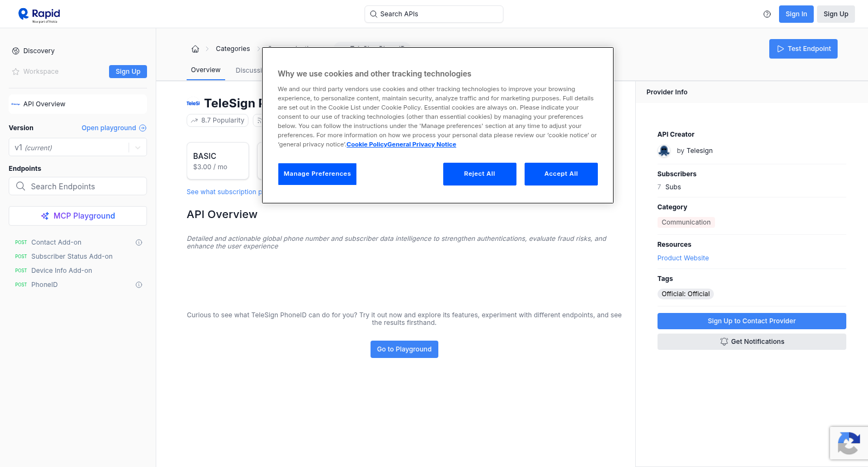Select the BASIC pricing plan card
This screenshot has width=868, height=467.
click(218, 161)
